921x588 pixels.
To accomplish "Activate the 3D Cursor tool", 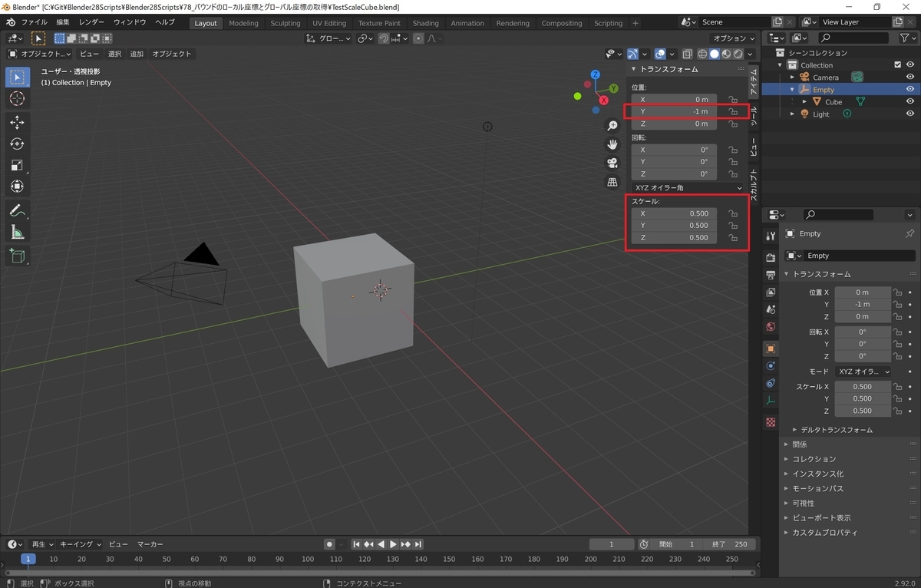I will (18, 99).
